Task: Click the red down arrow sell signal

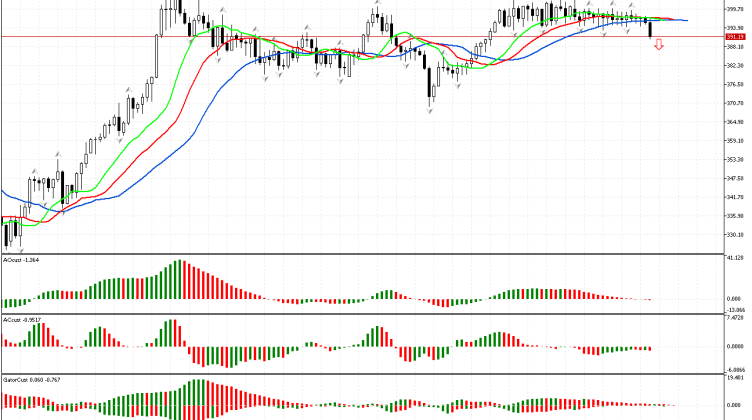Action: tap(659, 45)
